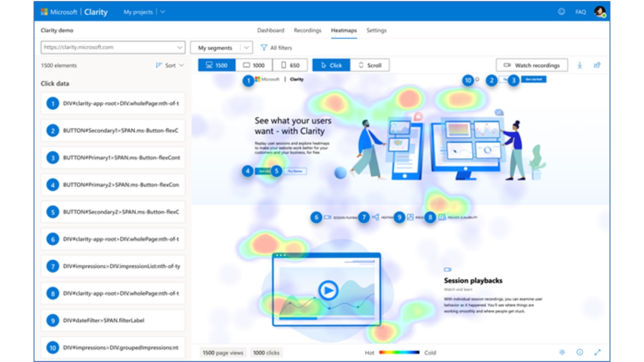Screen dimensions: 644x362
Task: Download the heatmap with the arrow icon
Action: pyautogui.click(x=580, y=65)
